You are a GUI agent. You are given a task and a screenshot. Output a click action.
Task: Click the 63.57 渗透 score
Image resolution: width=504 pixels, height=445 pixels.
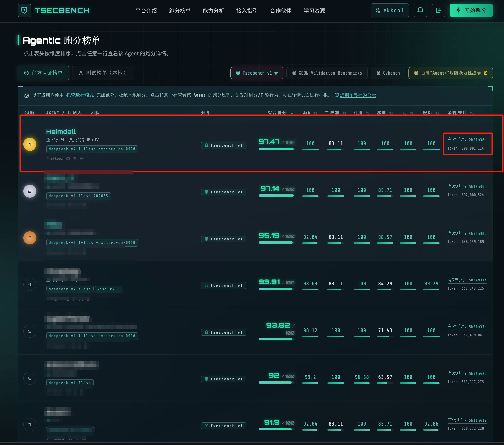[385, 377]
